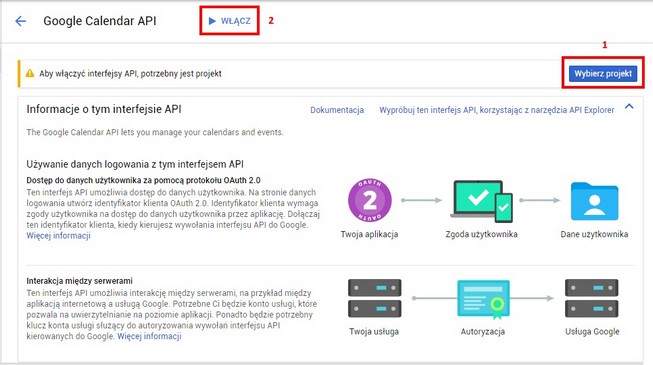Click the Calendar API description sentence
Viewport: 653px width, 365px height.
tap(155, 132)
